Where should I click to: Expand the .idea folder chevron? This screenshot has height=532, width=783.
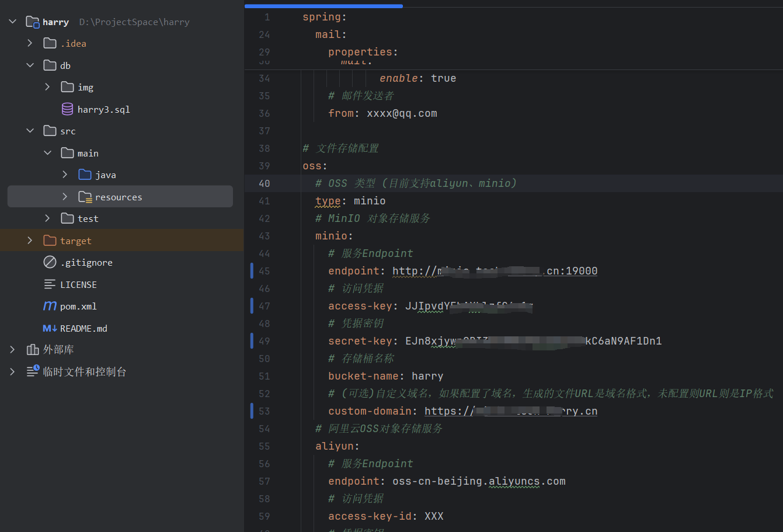pyautogui.click(x=30, y=43)
